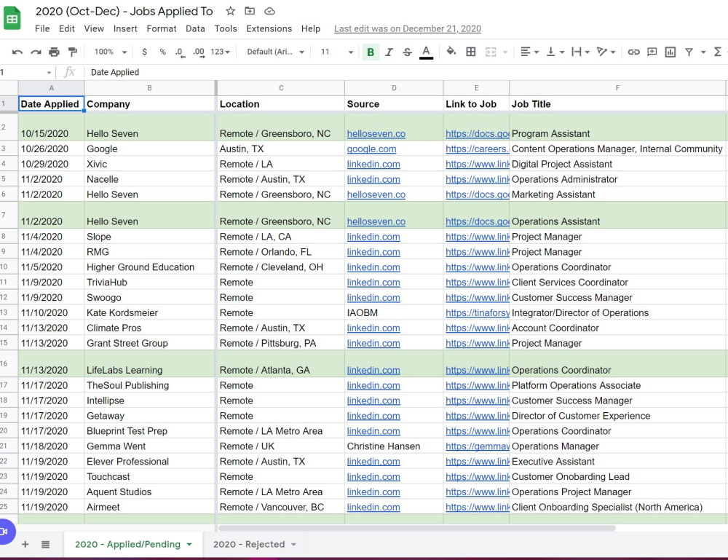The height and width of the screenshot is (560, 728).
Task: Open the Last edit history link
Action: click(408, 29)
